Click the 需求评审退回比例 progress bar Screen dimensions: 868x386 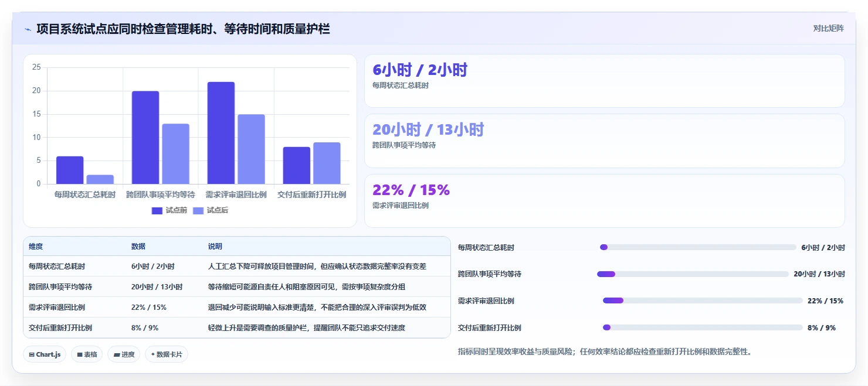tap(703, 300)
